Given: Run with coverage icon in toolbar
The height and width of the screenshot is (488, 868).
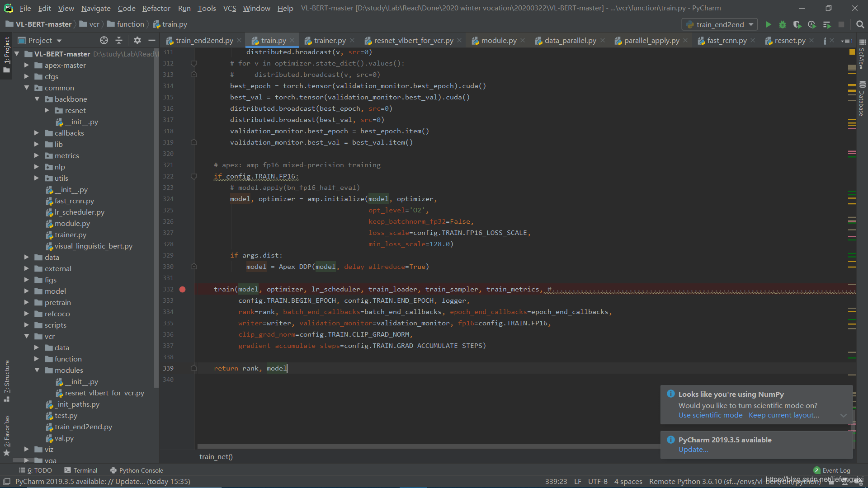Looking at the screenshot, I should (x=797, y=24).
